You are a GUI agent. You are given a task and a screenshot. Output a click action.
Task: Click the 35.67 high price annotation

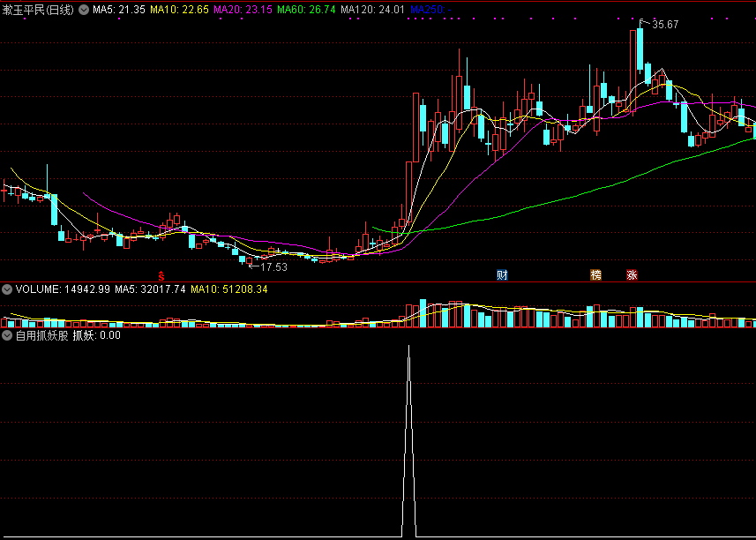pyautogui.click(x=665, y=25)
